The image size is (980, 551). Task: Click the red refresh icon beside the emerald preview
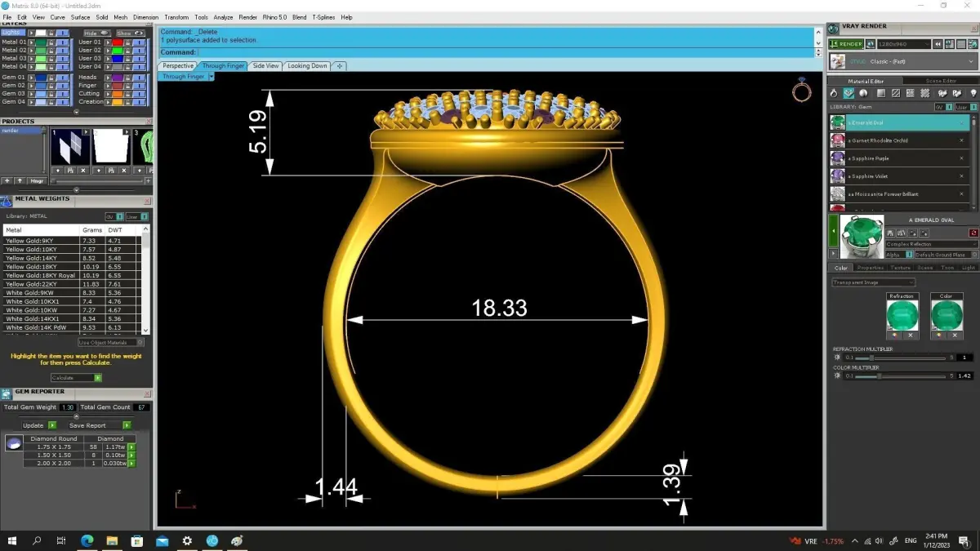[x=973, y=233]
